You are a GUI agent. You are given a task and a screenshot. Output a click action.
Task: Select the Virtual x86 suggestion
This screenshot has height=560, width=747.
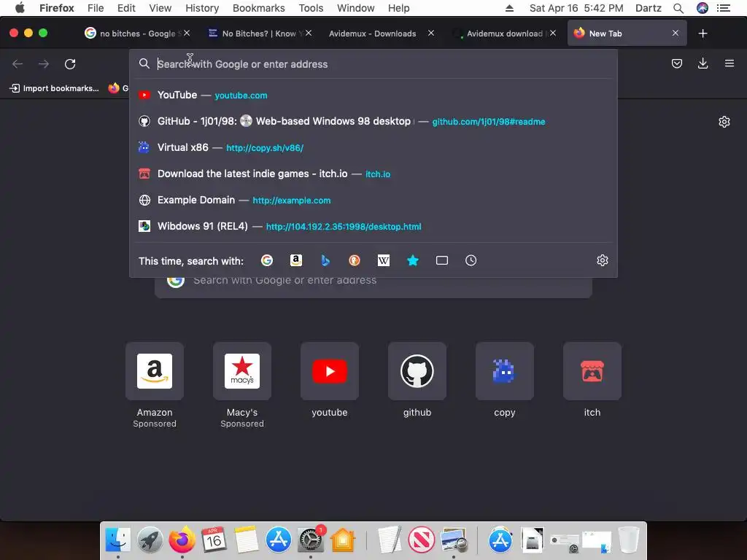click(x=373, y=147)
